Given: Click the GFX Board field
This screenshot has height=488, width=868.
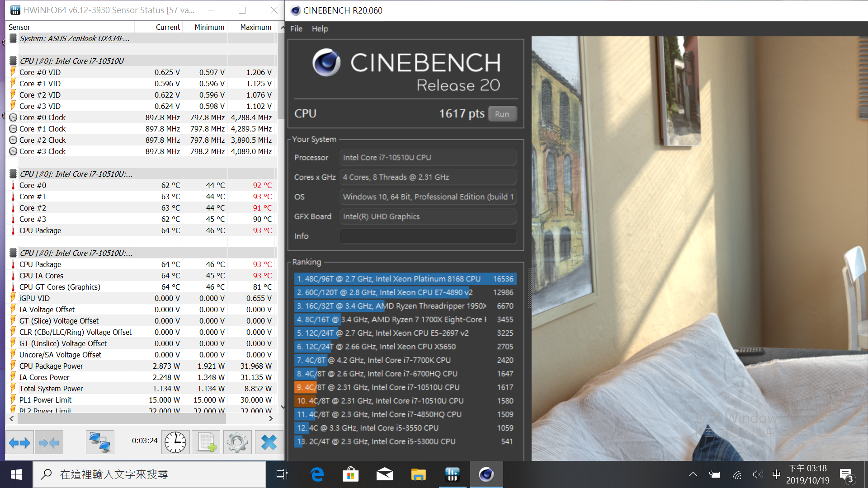Looking at the screenshot, I should (428, 216).
